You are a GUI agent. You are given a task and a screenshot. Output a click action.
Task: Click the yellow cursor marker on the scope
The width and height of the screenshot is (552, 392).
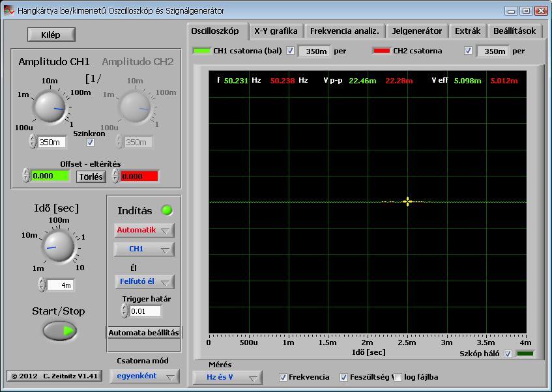[x=408, y=202]
